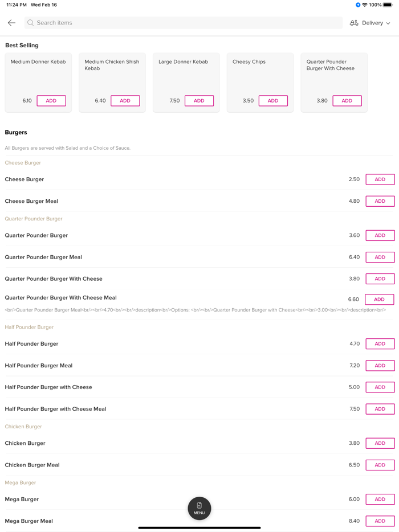Add Mega Burger to order
This screenshot has width=399, height=532.
pos(380,500)
